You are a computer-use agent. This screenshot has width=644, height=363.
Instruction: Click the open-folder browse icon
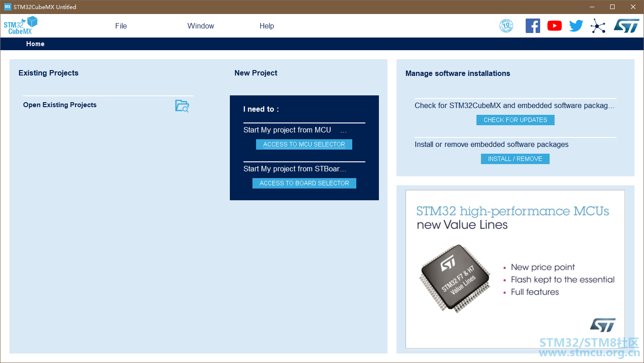click(x=182, y=106)
